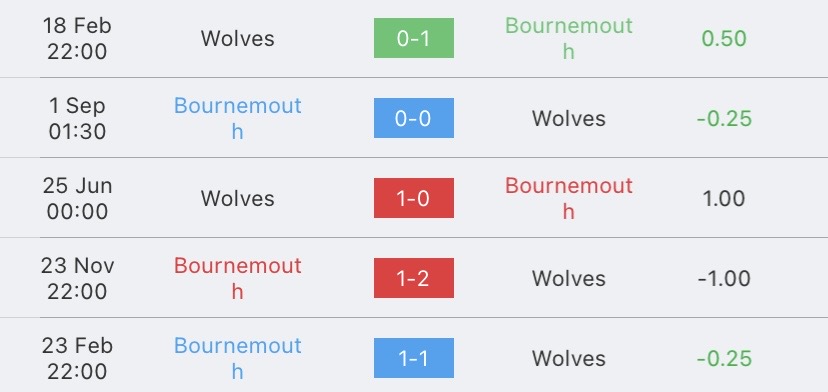Select Wolves in the 23 Feb row

point(569,359)
